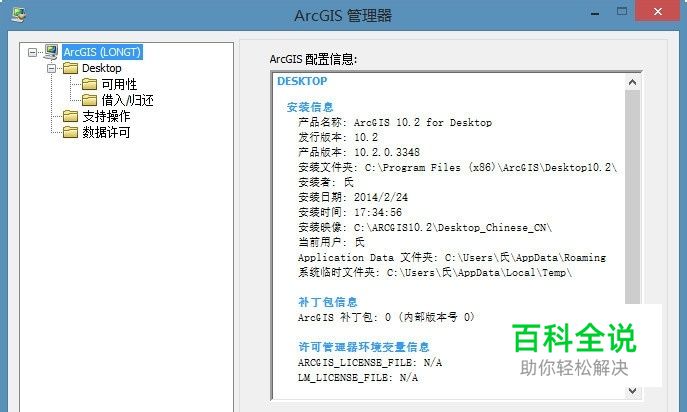Viewport: 687px width, 412px height.
Task: Collapse the Desktop tree node
Action: coord(52,68)
